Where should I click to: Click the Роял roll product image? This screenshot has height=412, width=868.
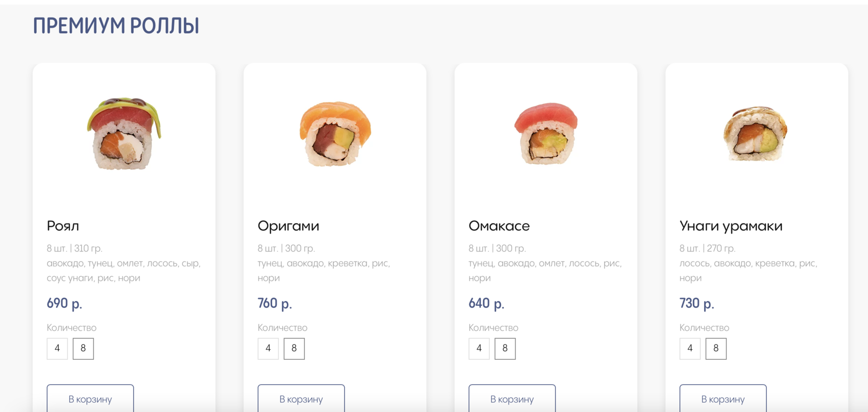point(124,134)
